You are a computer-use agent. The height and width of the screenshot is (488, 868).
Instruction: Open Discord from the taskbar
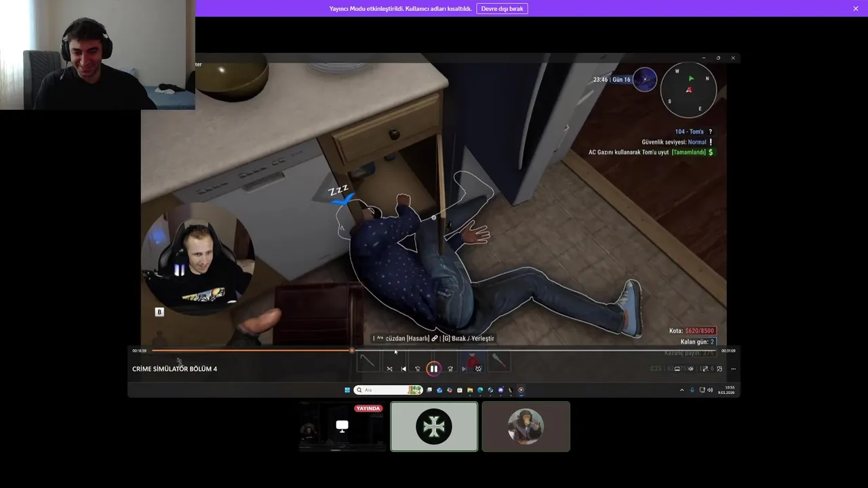501,390
